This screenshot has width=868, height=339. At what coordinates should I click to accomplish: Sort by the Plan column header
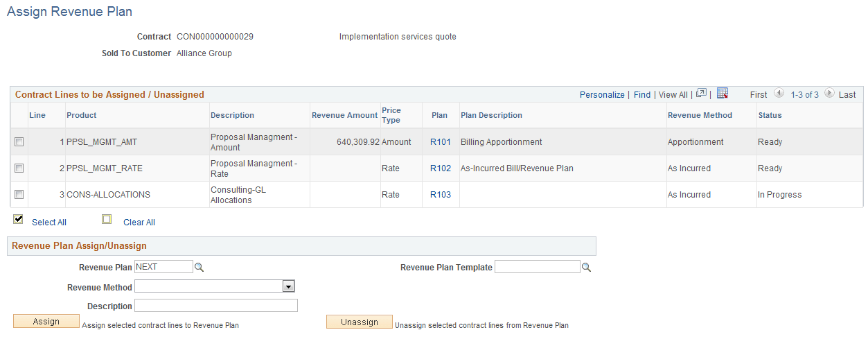tap(439, 115)
